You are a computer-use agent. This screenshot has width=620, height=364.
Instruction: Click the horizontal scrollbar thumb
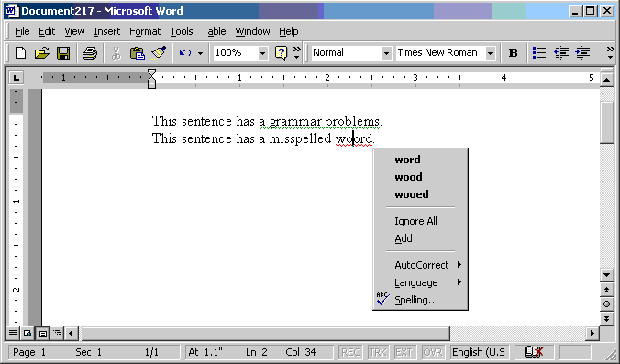click(x=266, y=334)
